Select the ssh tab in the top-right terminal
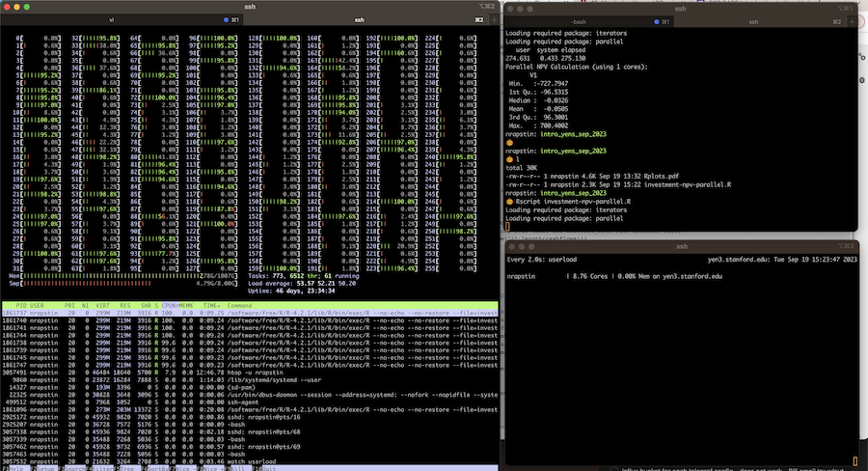 (754, 19)
